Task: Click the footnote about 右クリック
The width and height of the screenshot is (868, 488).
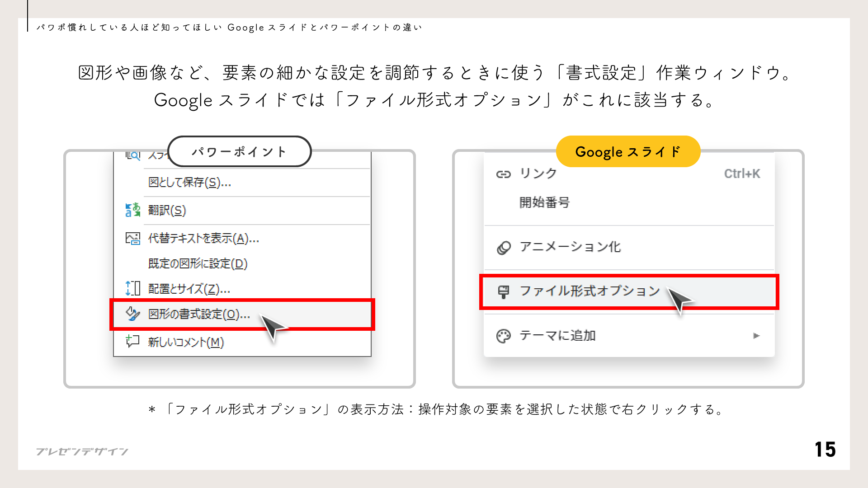Action: 436,409
